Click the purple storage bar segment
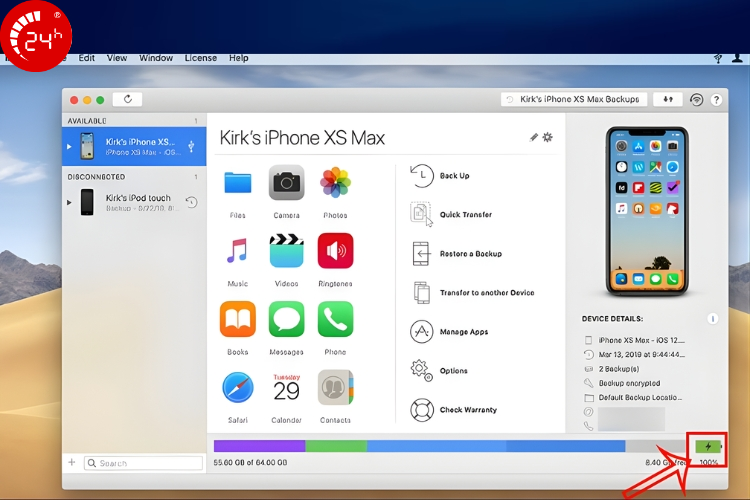The height and width of the screenshot is (500, 750). pos(259,446)
